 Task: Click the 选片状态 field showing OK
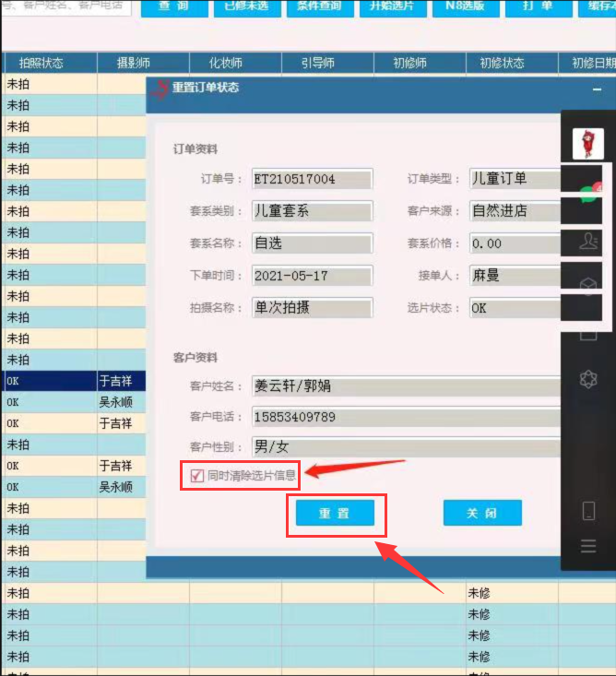tap(515, 308)
